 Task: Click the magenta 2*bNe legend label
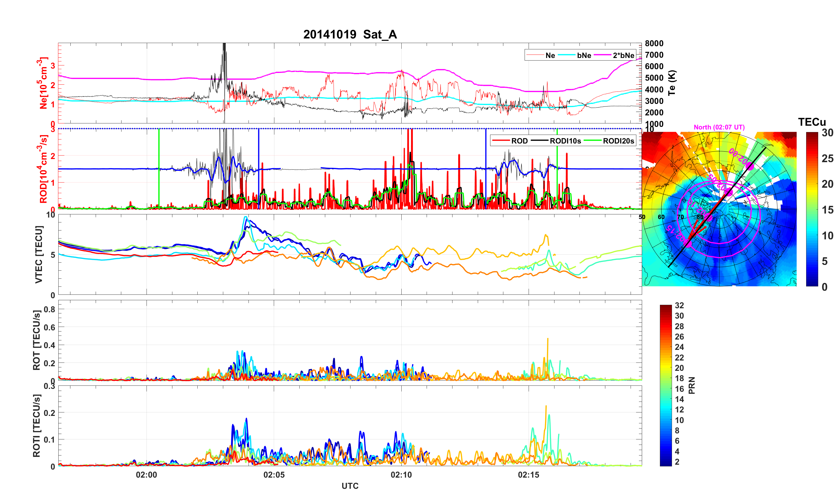click(623, 55)
